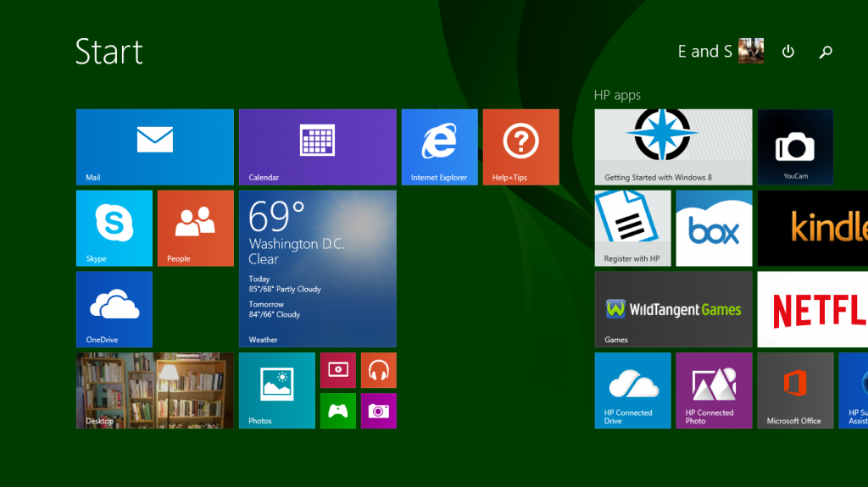Open the OneDrive tile
Screen dimensions: 868x487
[x=114, y=309]
